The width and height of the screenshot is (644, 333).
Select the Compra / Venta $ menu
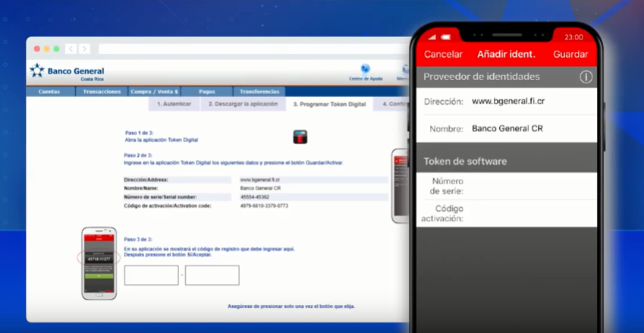point(154,92)
